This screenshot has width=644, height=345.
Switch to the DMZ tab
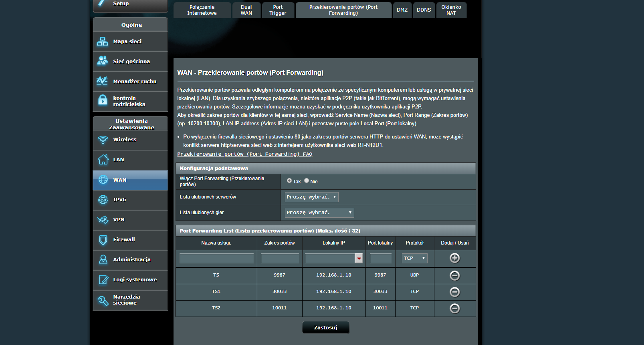[402, 10]
